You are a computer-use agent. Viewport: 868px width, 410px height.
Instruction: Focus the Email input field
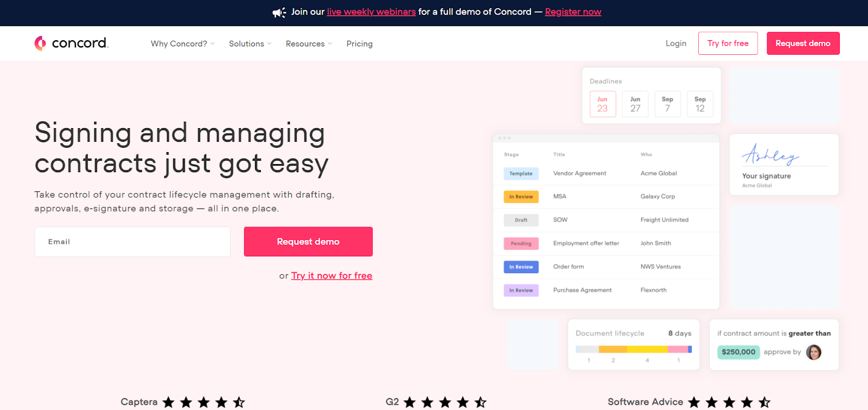132,242
